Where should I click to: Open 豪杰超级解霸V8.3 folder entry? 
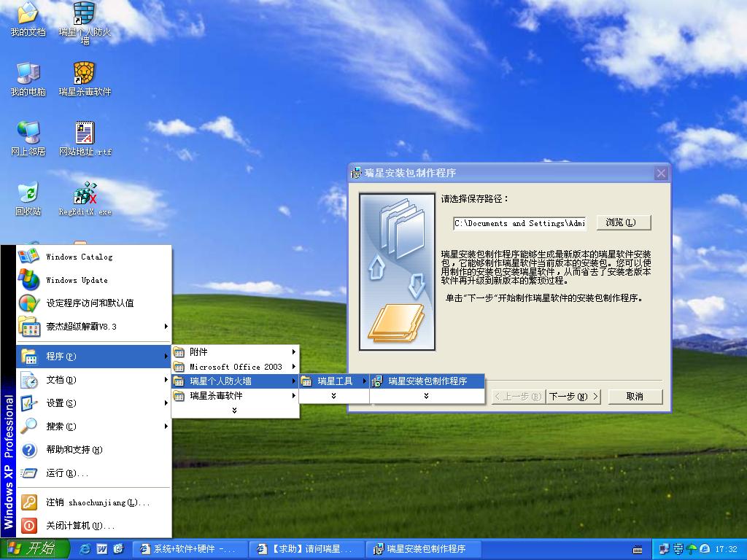(x=94, y=326)
